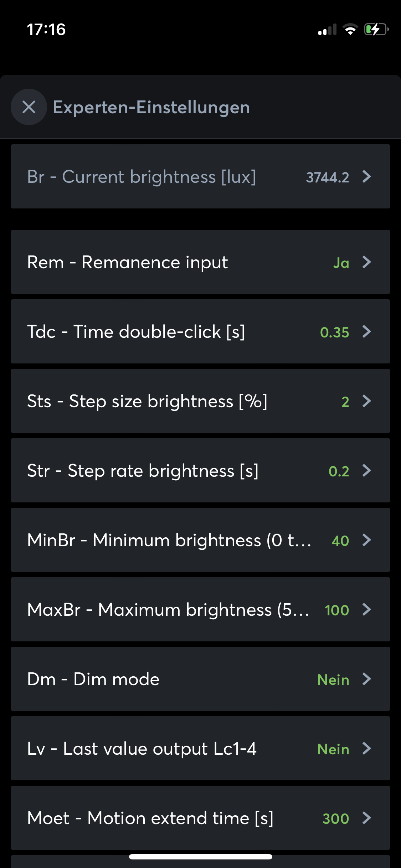
Task: Expand Rem Remanence input chevron arrow
Action: tap(367, 262)
